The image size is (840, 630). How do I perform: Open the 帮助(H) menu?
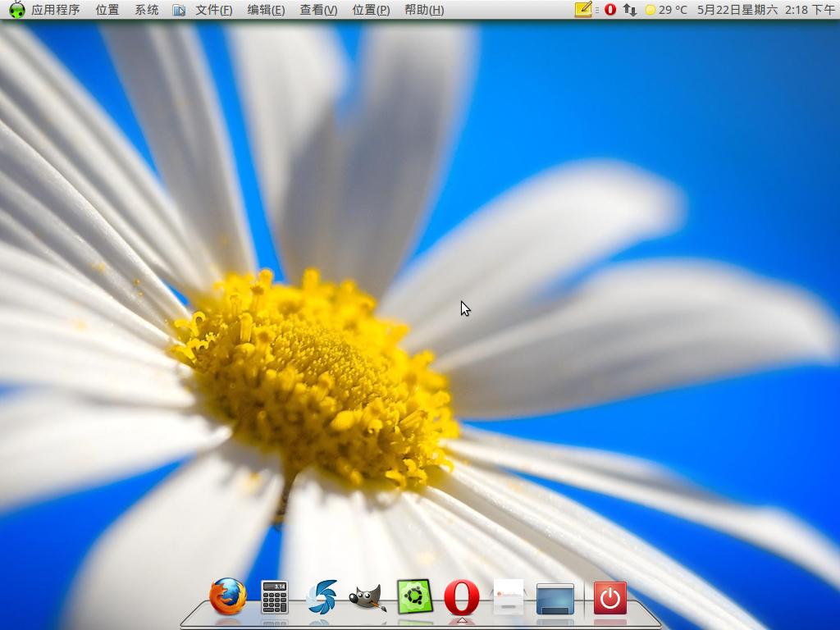tap(424, 10)
